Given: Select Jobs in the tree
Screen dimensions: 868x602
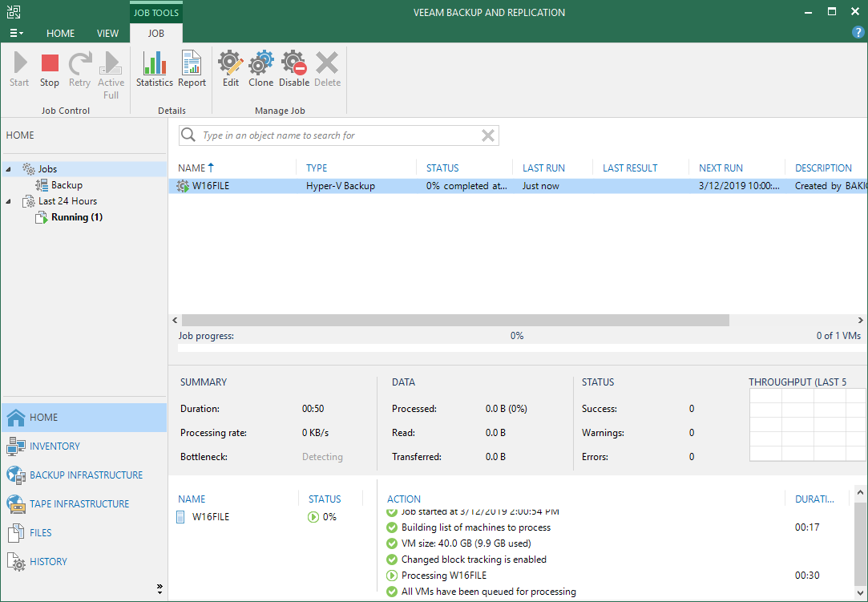Looking at the screenshot, I should pyautogui.click(x=47, y=169).
